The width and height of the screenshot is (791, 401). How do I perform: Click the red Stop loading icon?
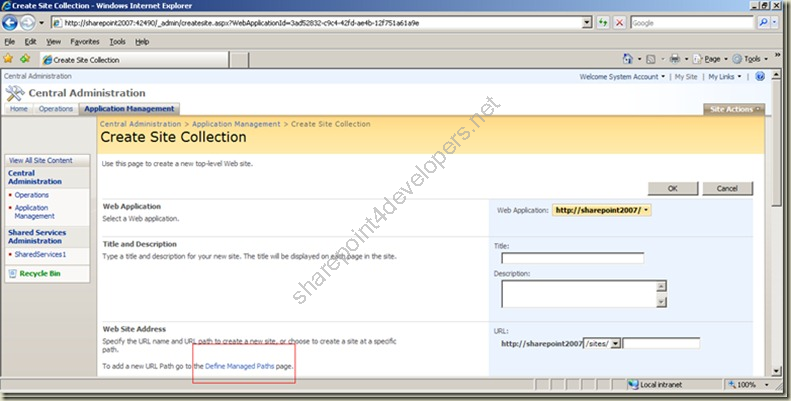coord(619,23)
